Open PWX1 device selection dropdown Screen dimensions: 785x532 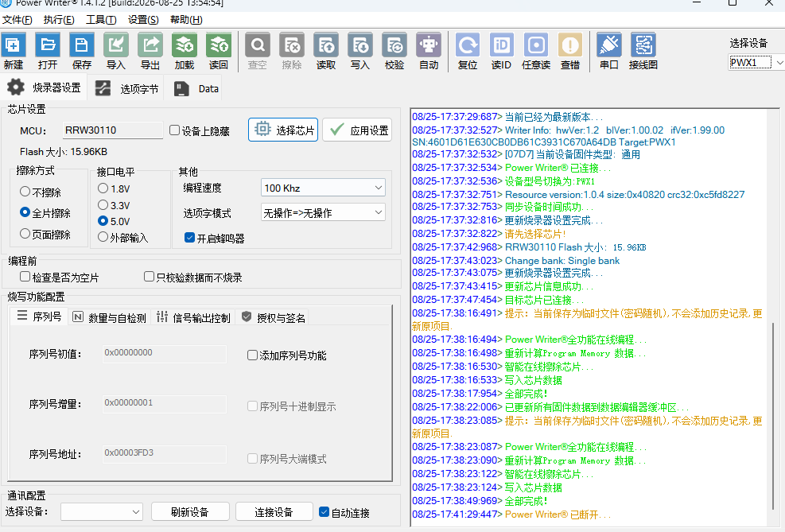tap(756, 63)
